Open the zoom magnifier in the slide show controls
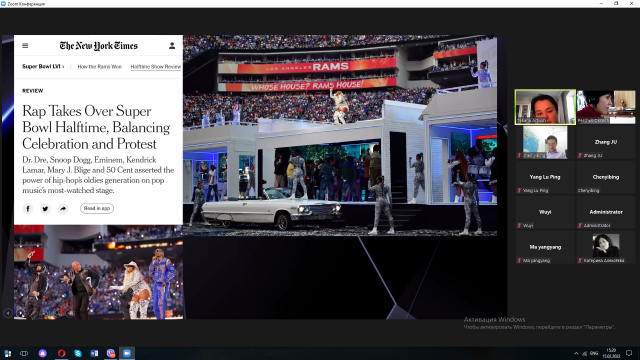Image resolution: width=640 pixels, height=360 pixels. 58,313
